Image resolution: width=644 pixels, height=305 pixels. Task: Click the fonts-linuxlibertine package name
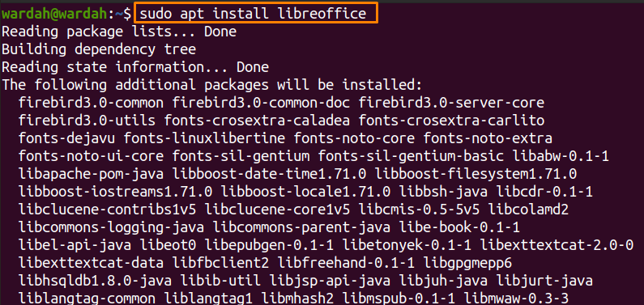[x=204, y=138]
